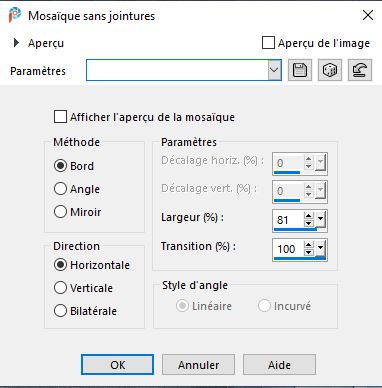The image size is (382, 388).
Task: Decrease Transition value with down arrow
Action: (x=309, y=252)
